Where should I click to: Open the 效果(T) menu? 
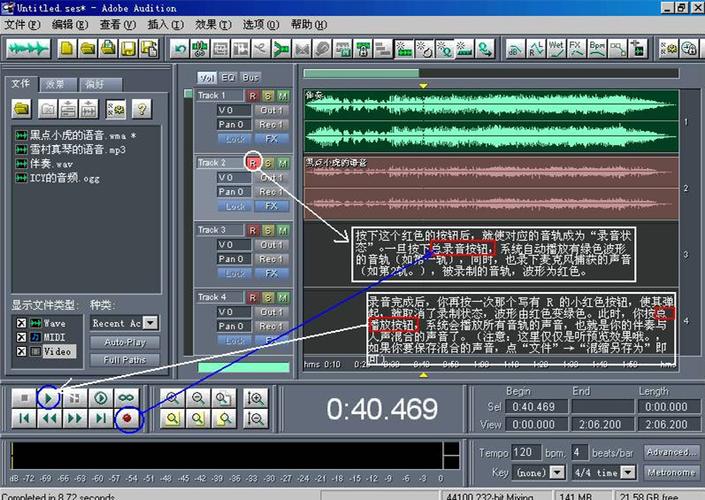pyautogui.click(x=213, y=24)
